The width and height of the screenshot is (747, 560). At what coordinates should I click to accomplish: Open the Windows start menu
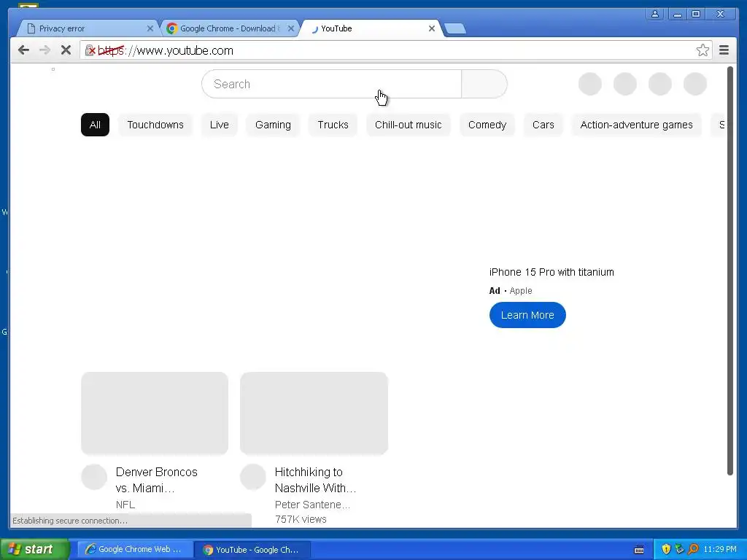35,549
